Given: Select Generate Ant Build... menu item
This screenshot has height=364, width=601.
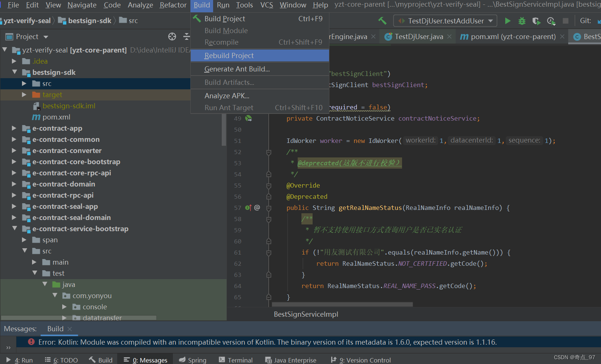Looking at the screenshot, I should 260,69.
